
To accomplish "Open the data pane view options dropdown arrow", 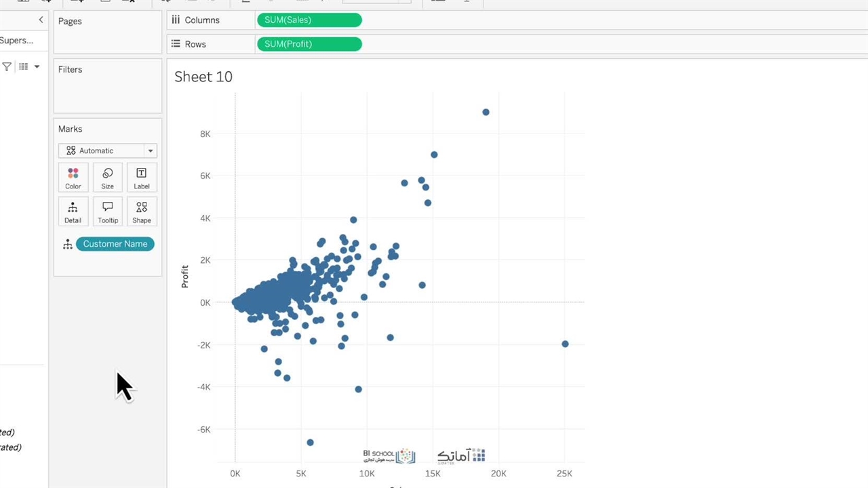I will pyautogui.click(x=37, y=66).
